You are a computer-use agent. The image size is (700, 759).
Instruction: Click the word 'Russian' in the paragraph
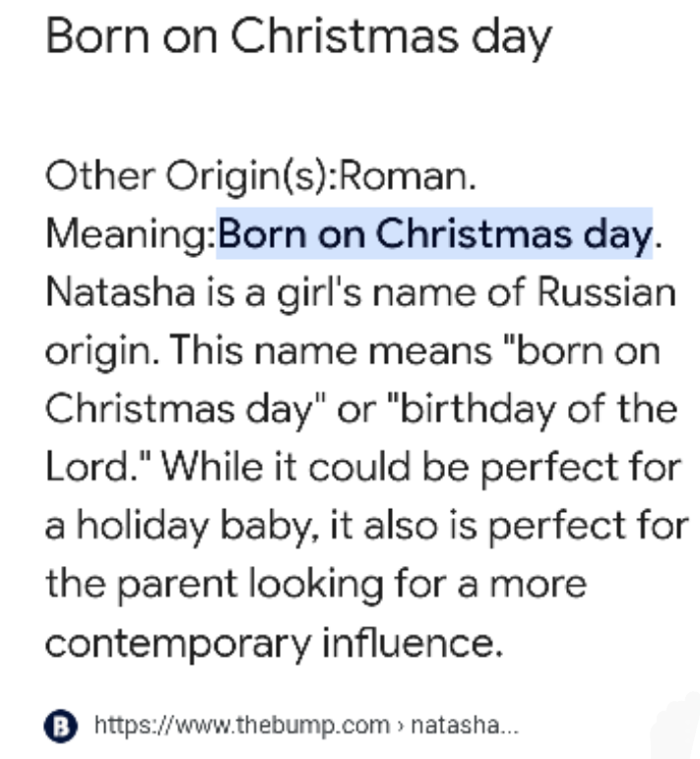(606, 292)
